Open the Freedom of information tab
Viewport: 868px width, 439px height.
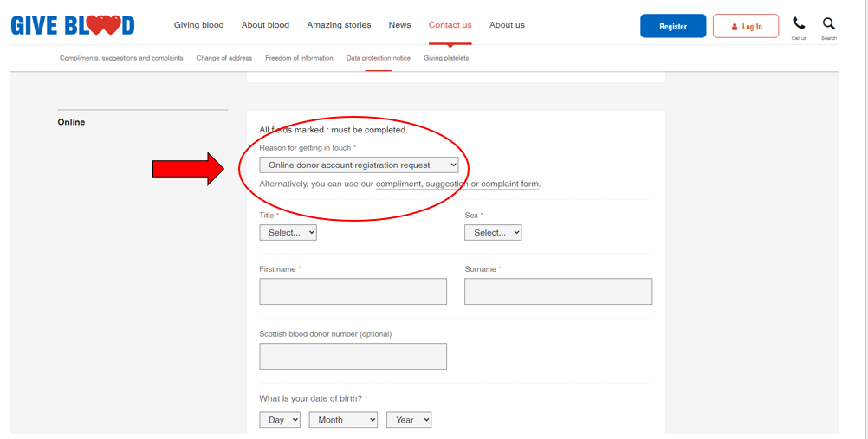coord(299,58)
